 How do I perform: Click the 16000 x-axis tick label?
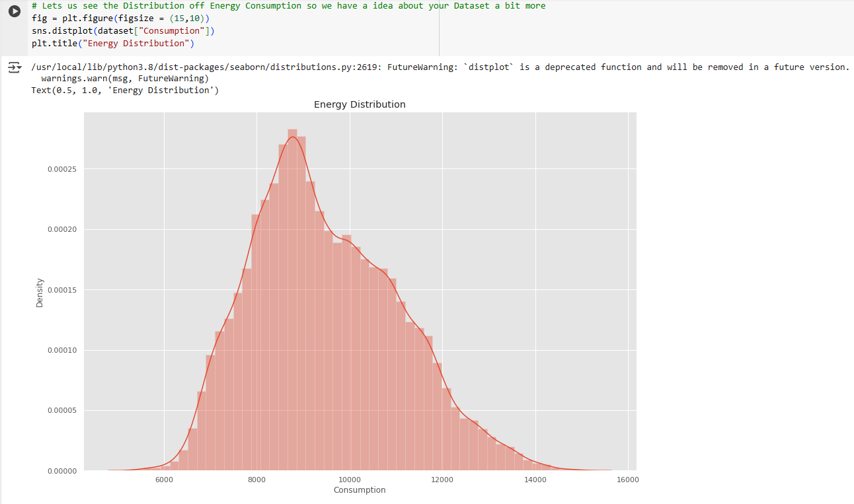627,480
